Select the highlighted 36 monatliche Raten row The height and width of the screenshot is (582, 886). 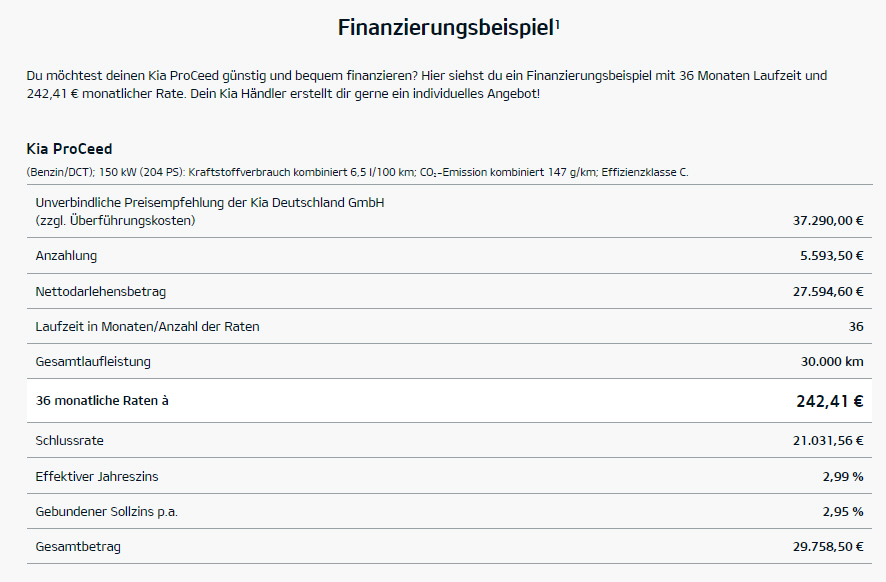pyautogui.click(x=449, y=401)
